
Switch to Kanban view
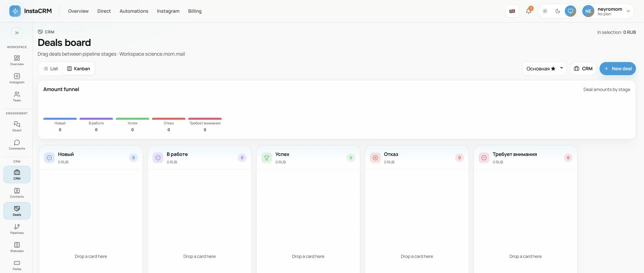[79, 69]
